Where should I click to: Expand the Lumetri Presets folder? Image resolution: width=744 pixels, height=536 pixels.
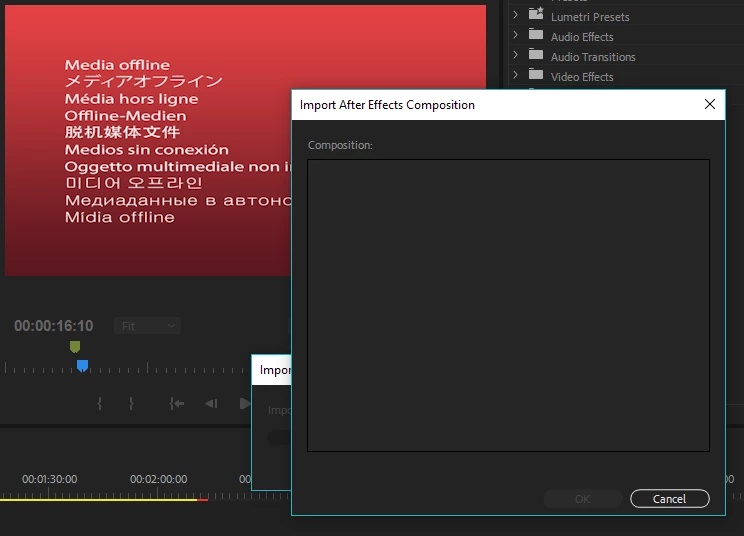click(x=516, y=14)
